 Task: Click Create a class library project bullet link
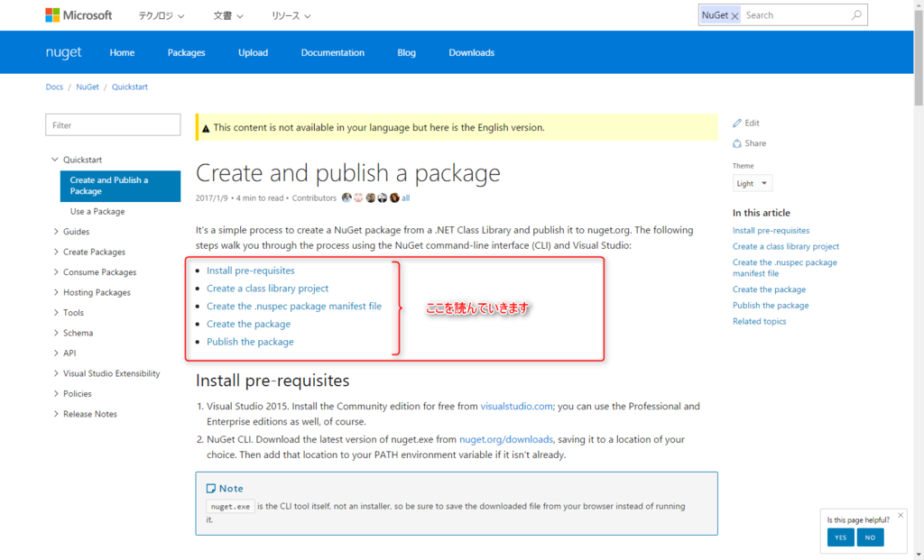point(267,288)
